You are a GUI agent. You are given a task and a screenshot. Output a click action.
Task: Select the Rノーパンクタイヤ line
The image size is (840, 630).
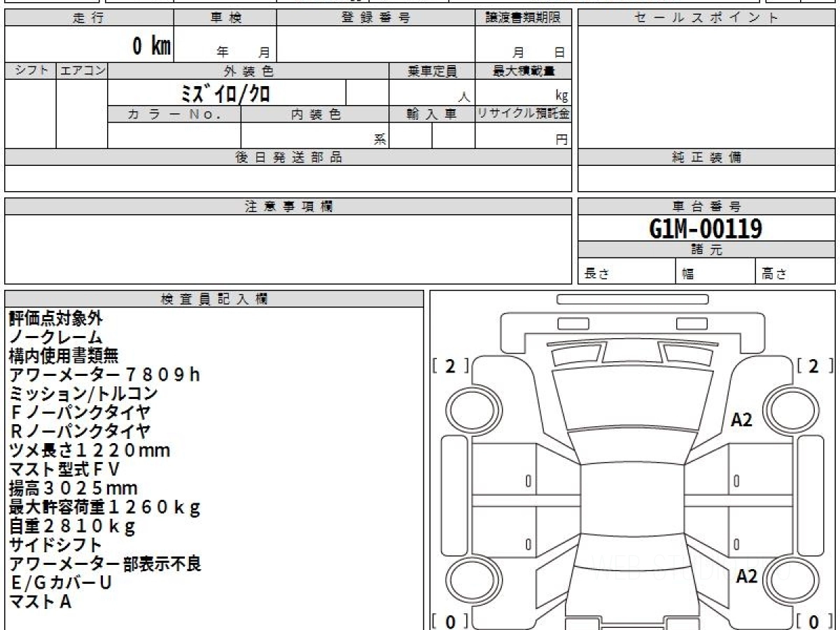[80, 432]
